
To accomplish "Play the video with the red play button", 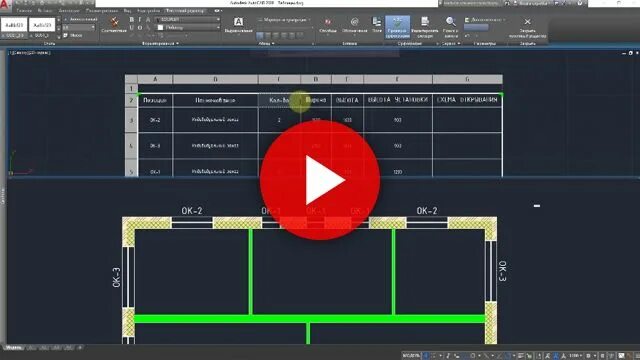I will 320,180.
